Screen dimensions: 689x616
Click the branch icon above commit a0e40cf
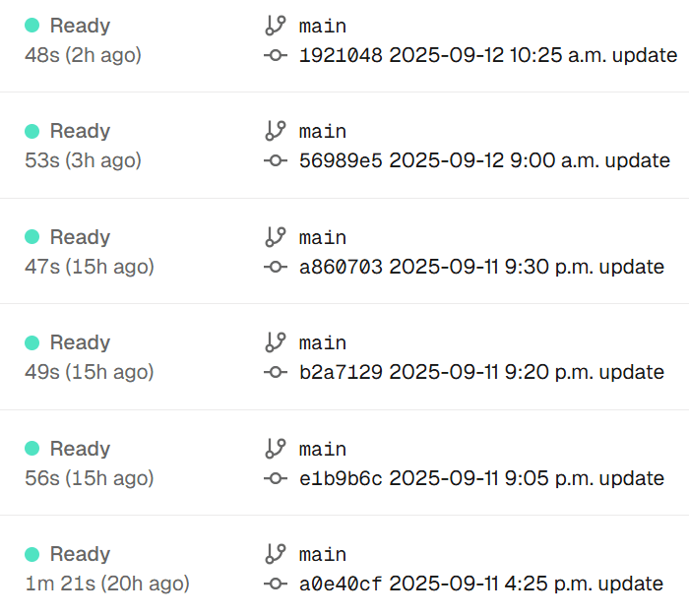pos(275,554)
